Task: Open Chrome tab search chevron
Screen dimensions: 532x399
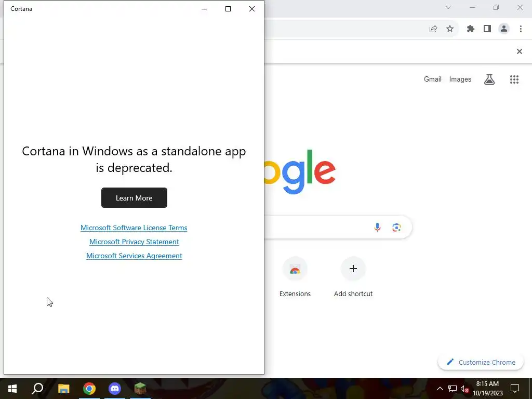Action: click(448, 7)
